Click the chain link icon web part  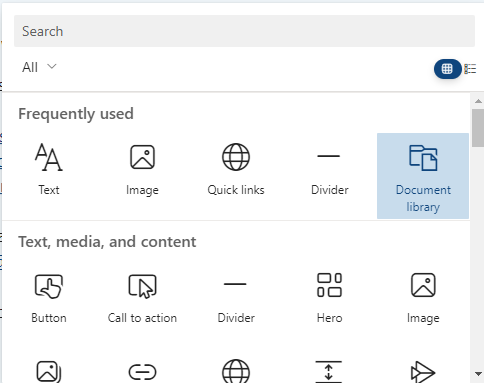[142, 372]
